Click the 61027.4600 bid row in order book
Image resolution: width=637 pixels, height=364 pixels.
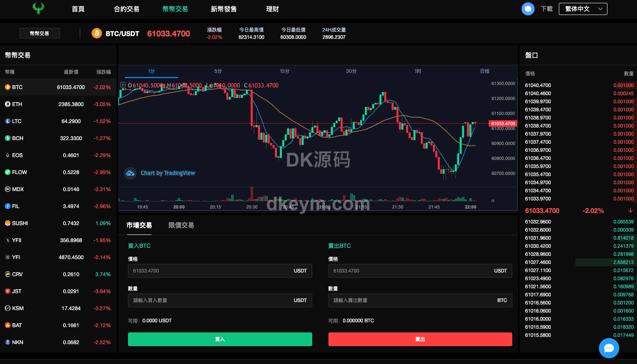(578, 262)
